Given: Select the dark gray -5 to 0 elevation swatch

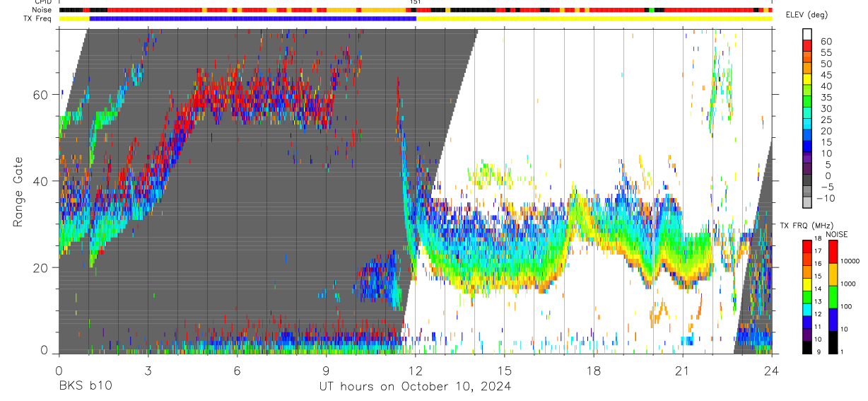Looking at the screenshot, I should tap(808, 180).
